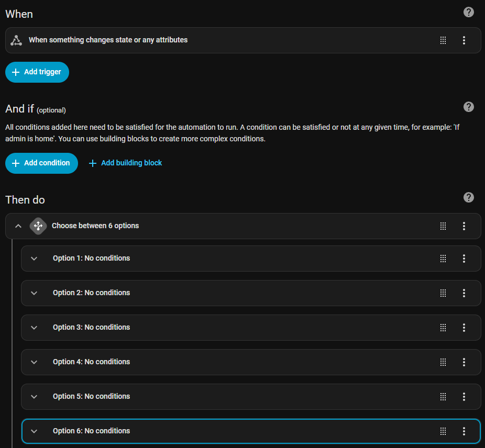485x448 pixels.
Task: Expand the Option 4 row
Action: coord(34,362)
